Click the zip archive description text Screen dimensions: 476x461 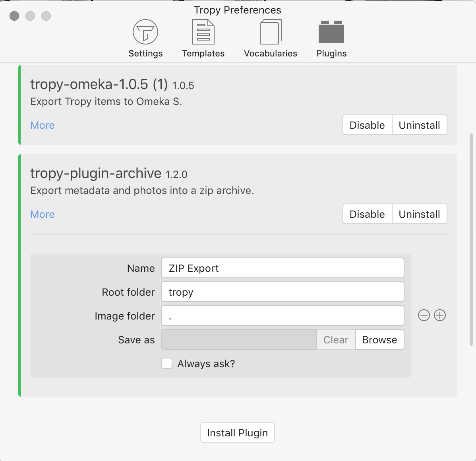click(x=142, y=190)
